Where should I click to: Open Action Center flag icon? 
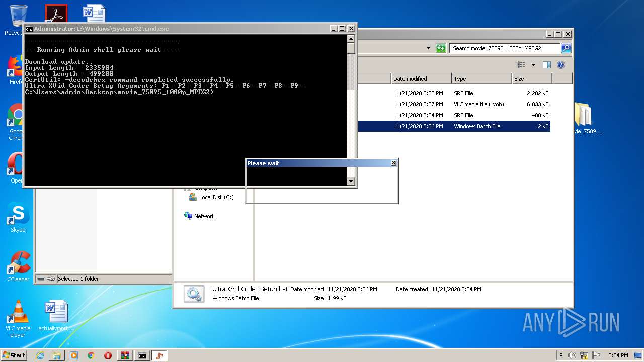(x=596, y=355)
